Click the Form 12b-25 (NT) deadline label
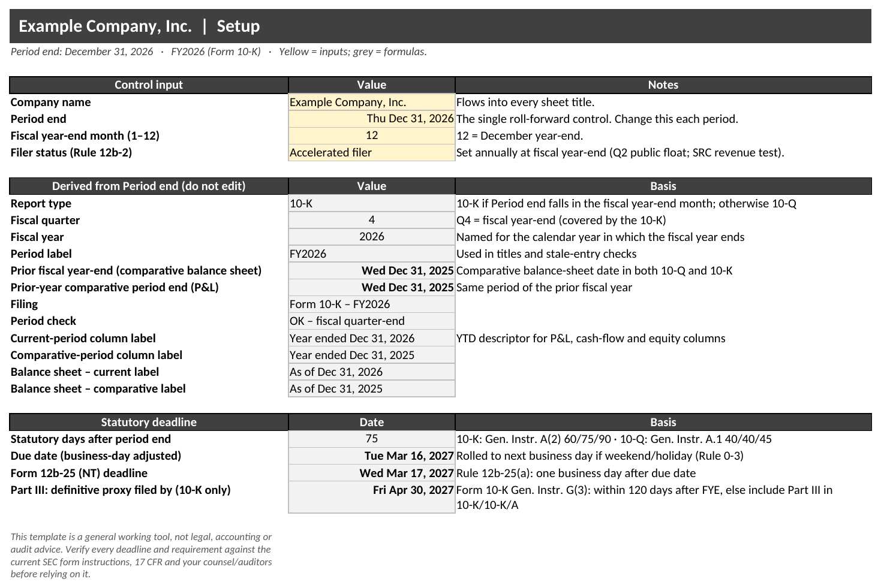881x588 pixels. coord(79,473)
